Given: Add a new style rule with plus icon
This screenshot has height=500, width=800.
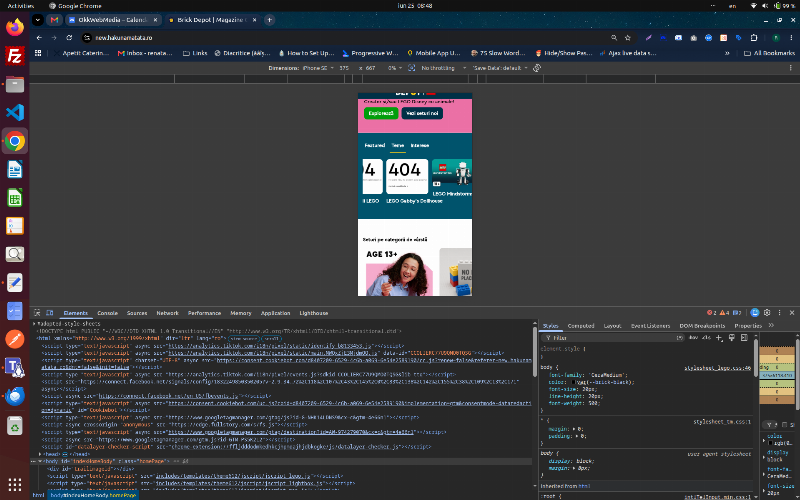Looking at the screenshot, I should (719, 337).
